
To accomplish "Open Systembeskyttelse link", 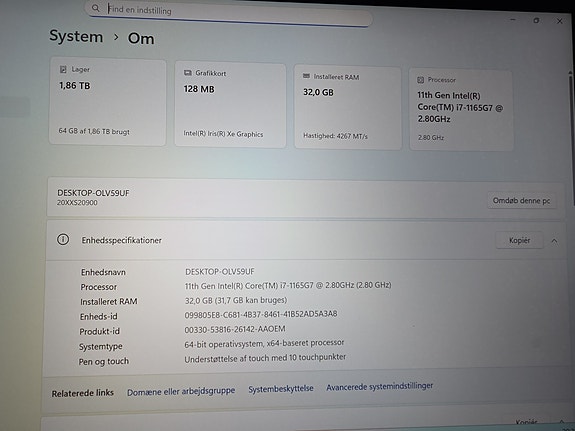I will tap(281, 389).
